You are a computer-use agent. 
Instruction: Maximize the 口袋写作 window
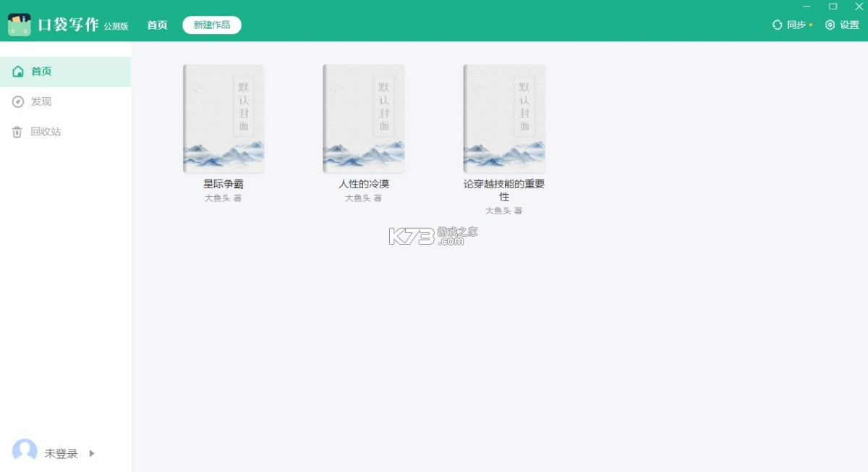[x=833, y=7]
